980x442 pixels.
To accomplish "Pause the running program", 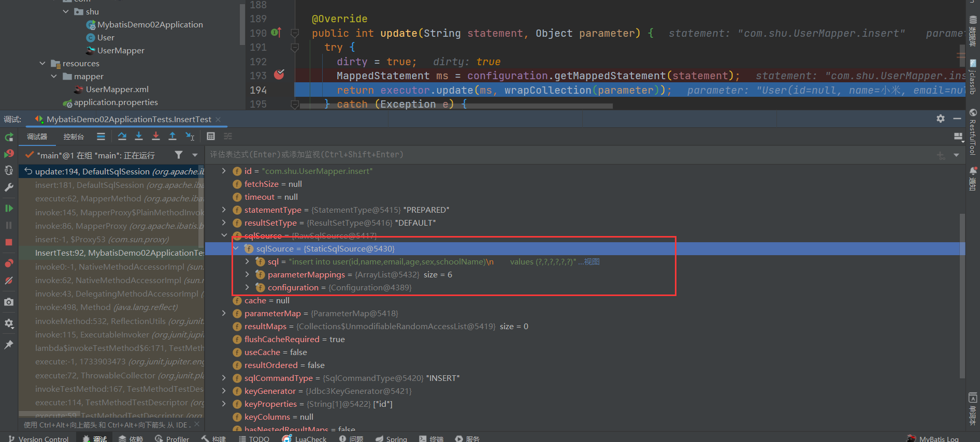I will pyautogui.click(x=9, y=225).
